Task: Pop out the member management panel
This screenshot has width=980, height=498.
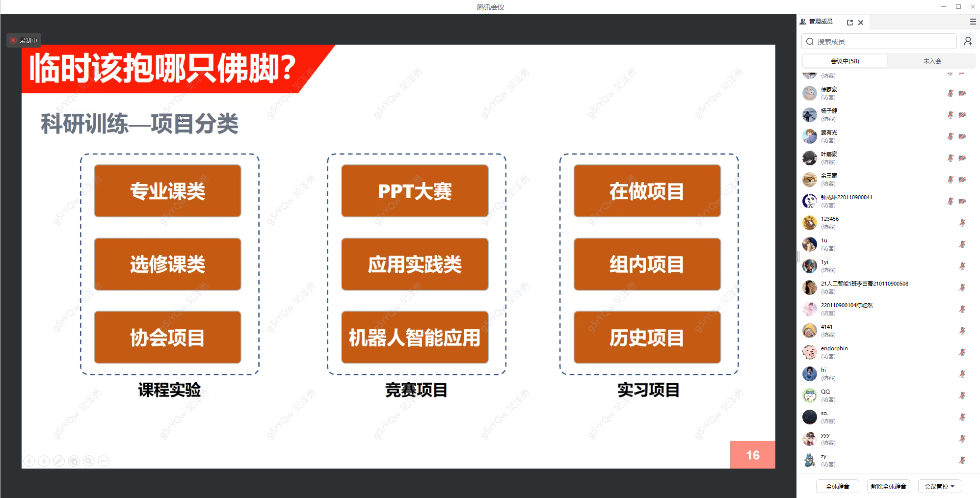Action: point(850,22)
